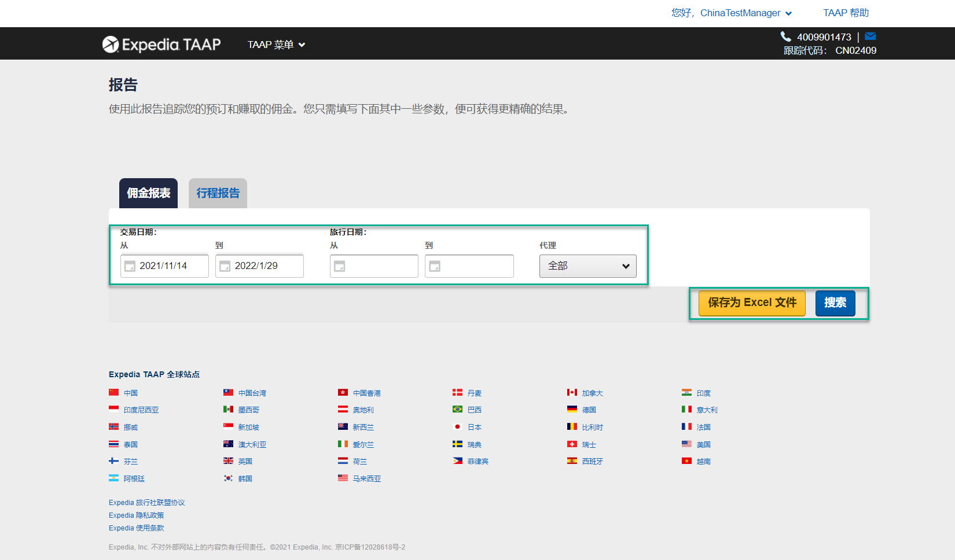Open the 美国 site link
This screenshot has width=955, height=560.
click(x=704, y=445)
